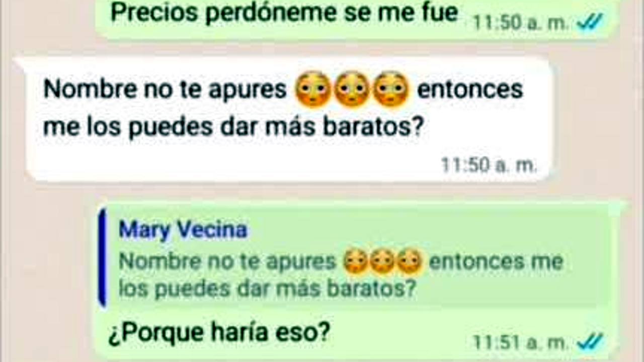
Task: Click the blue double-check beside 11:51 a. m.
Action: (x=590, y=342)
